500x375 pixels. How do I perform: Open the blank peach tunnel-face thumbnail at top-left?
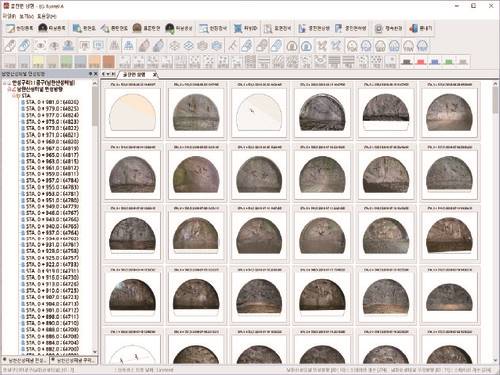(x=133, y=110)
